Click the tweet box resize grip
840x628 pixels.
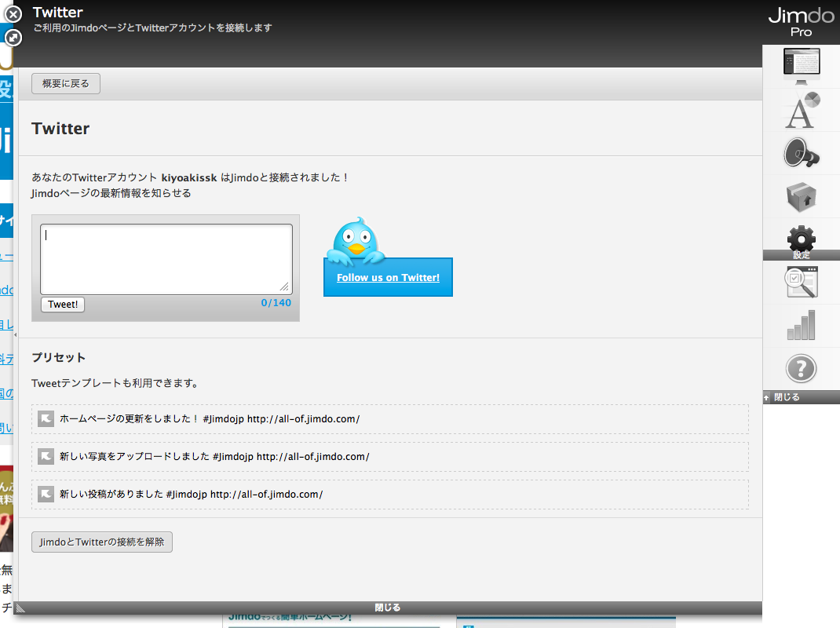284,287
